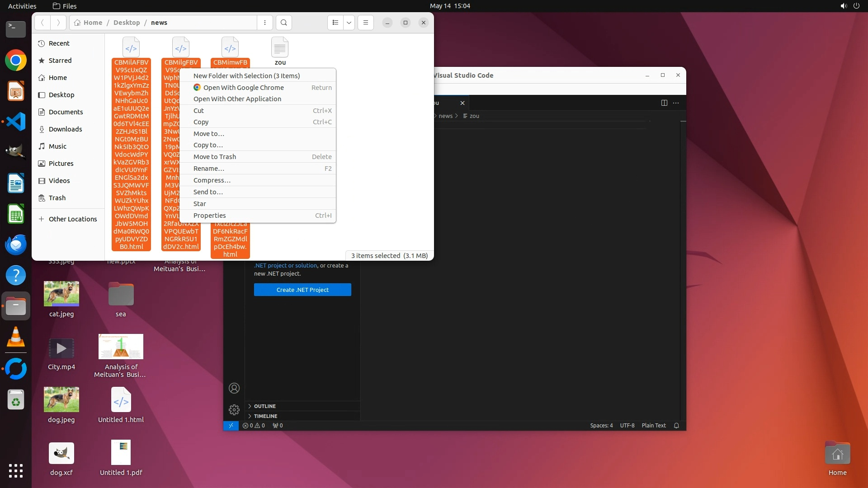Choose Open With Google Chrome
Screen dimensions: 868x488
[243, 88]
